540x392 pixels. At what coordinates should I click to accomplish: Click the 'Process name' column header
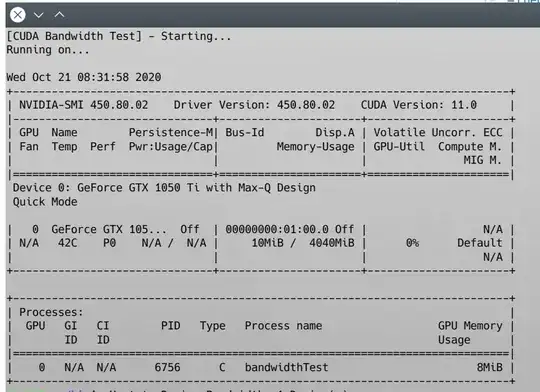point(283,326)
